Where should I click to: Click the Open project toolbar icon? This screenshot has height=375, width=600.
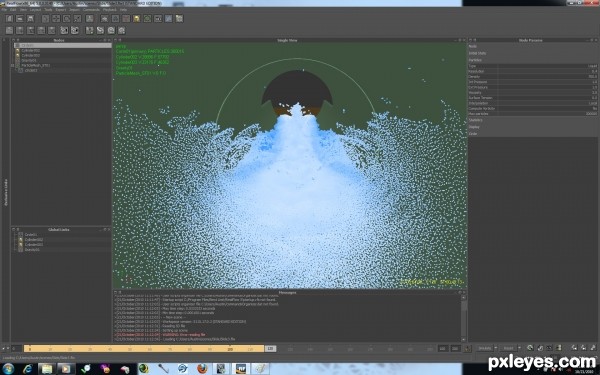click(20, 18)
